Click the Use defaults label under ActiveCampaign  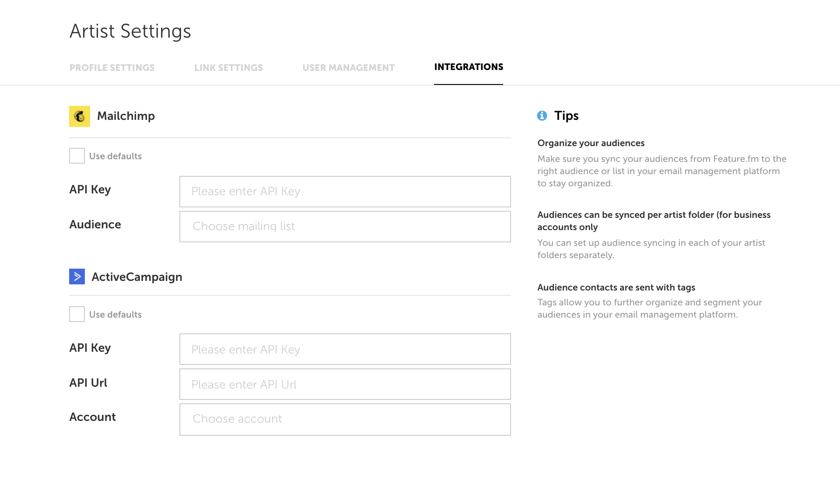[x=115, y=315]
